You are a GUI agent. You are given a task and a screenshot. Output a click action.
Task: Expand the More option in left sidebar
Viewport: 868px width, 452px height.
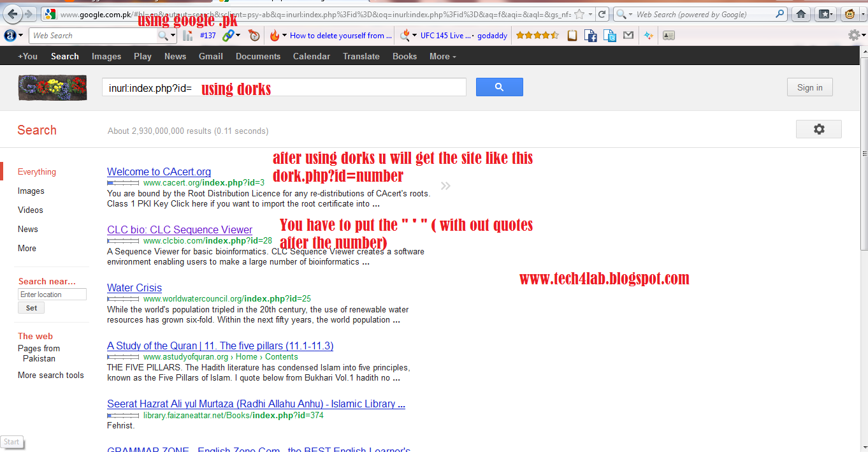coord(27,248)
